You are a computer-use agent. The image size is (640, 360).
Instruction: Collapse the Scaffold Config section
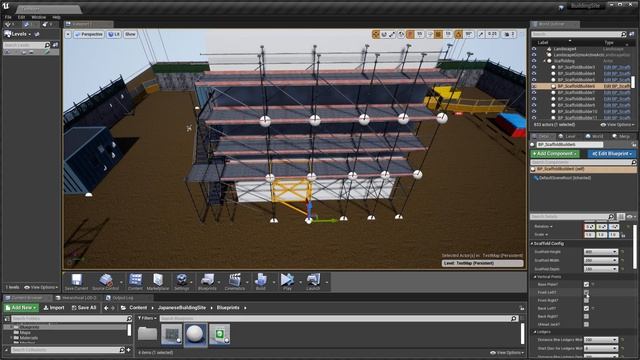coord(532,243)
